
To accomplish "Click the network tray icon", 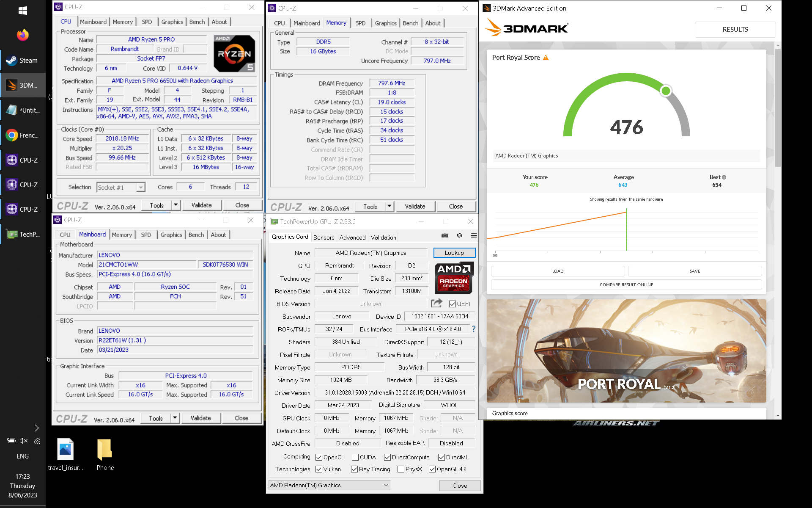I will coord(37,441).
